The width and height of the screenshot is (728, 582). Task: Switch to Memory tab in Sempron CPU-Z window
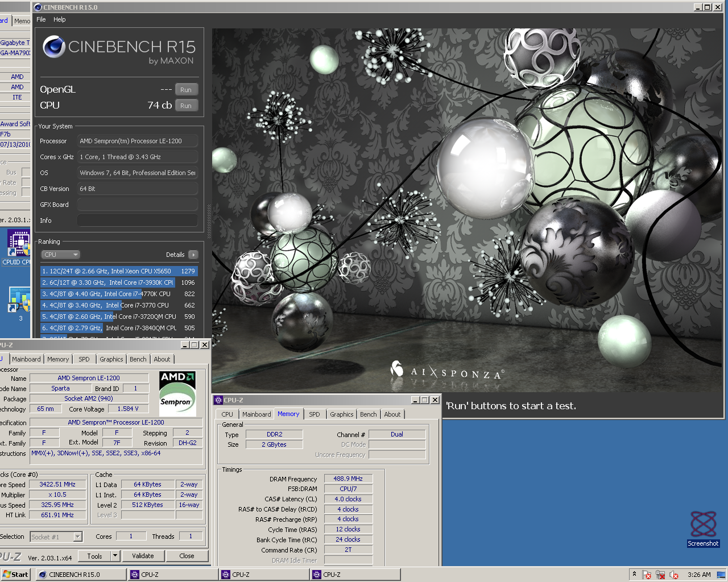[58, 359]
